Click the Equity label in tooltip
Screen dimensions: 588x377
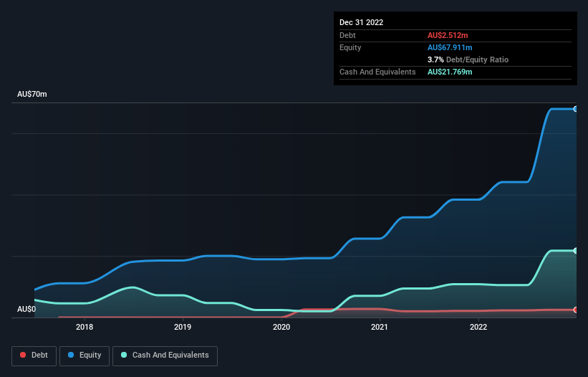350,47
